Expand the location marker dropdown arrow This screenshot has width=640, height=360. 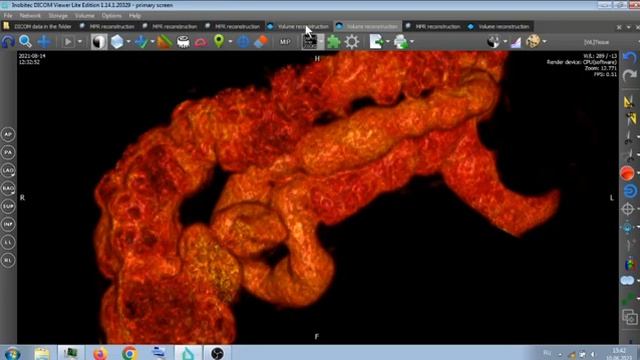tap(230, 42)
